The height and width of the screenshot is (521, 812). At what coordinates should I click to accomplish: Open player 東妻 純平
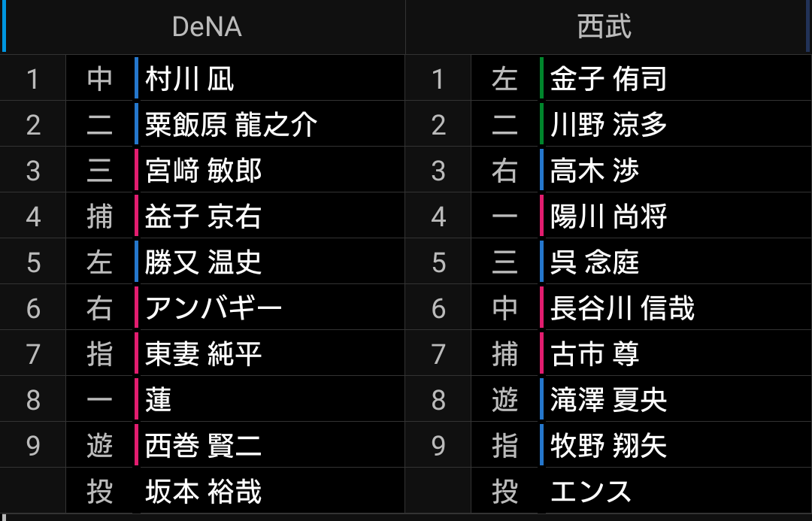point(203,354)
